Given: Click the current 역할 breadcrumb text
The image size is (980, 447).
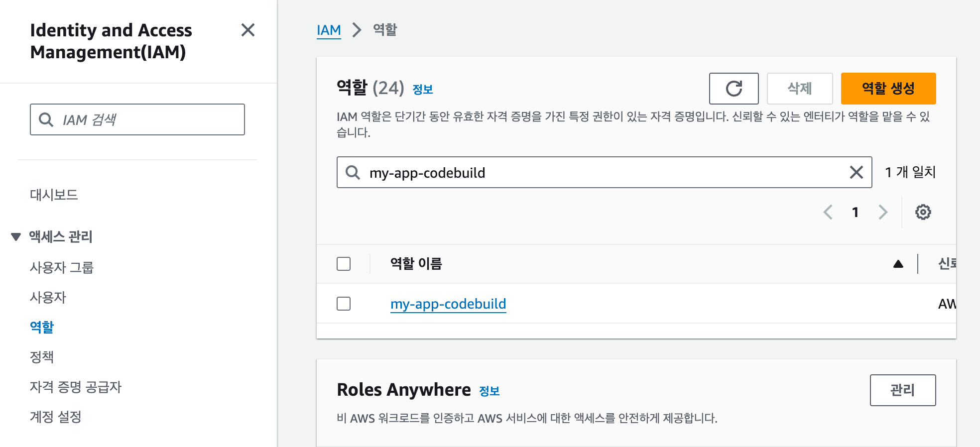Looking at the screenshot, I should coord(385,30).
